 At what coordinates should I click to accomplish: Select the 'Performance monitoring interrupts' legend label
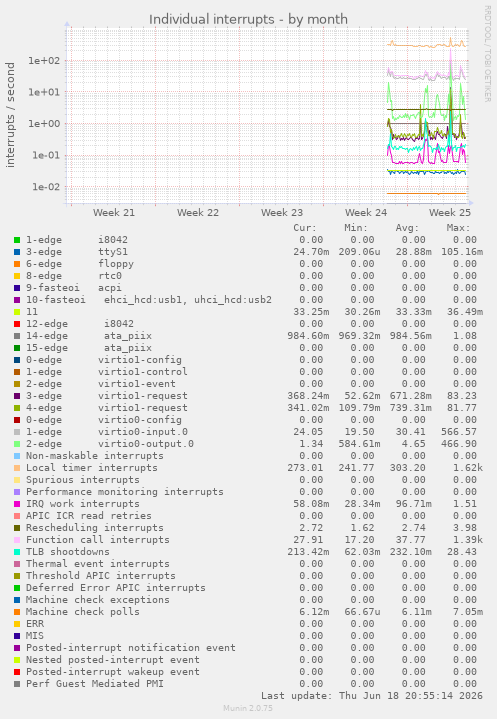pyautogui.click(x=125, y=492)
